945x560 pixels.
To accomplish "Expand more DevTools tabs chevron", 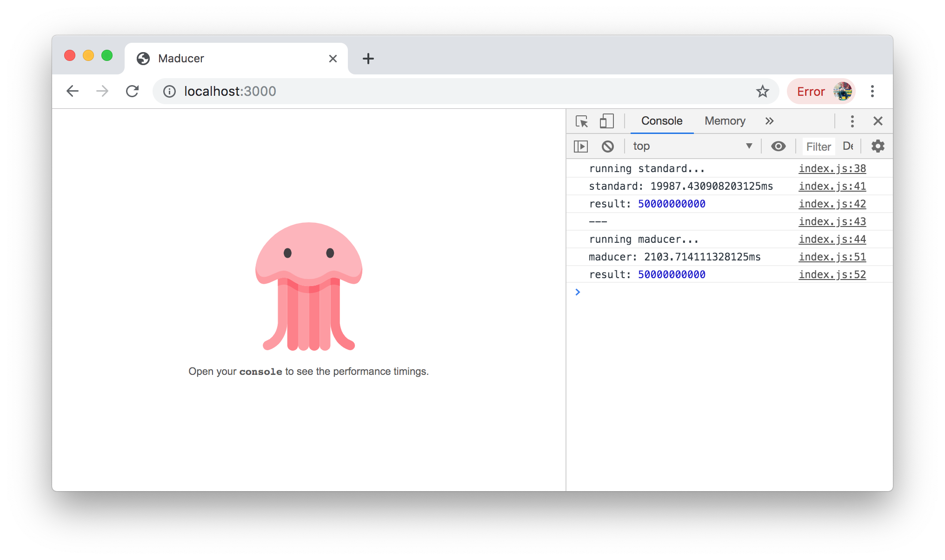I will tap(769, 121).
